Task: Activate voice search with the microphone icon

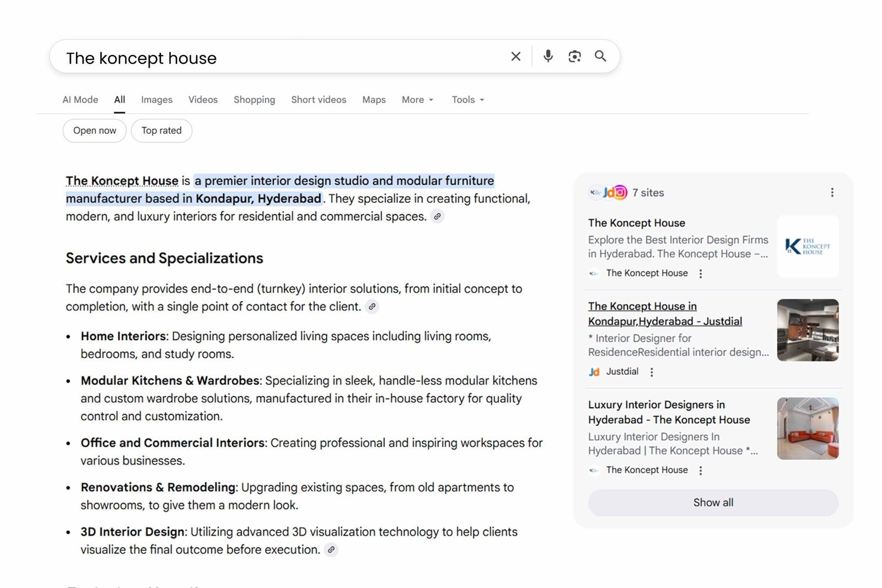Action: pos(548,56)
